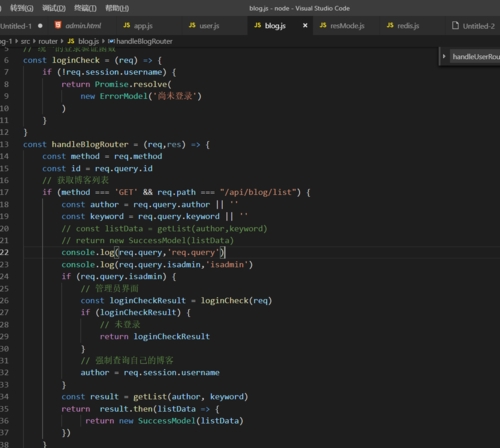Screen dimensions: 500x448
Task: Click the symbol icon before handleBlogRouter breadcrumb
Action: [x=111, y=41]
